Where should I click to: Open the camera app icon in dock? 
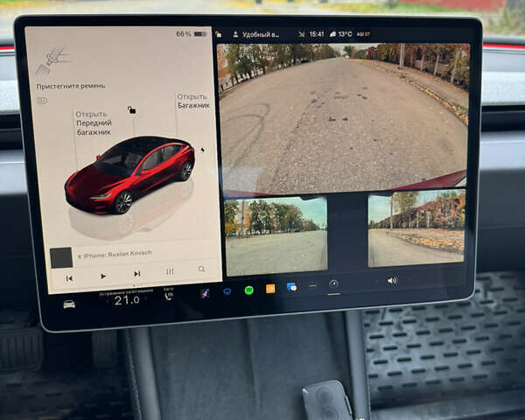(333, 283)
